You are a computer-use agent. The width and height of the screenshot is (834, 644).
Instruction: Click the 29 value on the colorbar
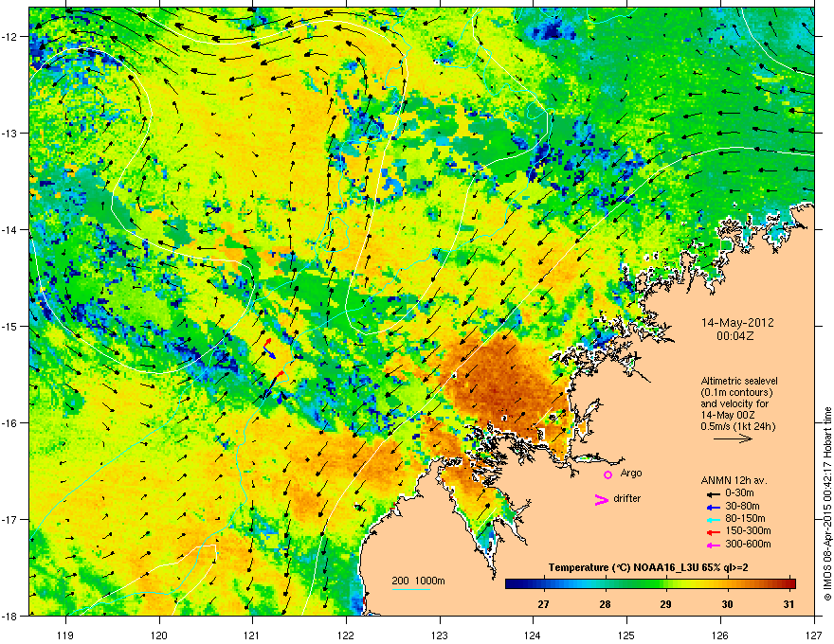point(665,604)
